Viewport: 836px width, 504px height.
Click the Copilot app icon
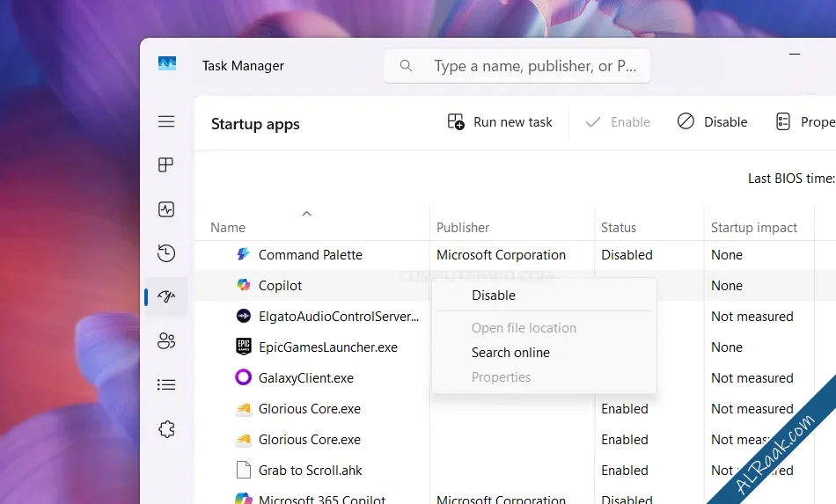coord(243,285)
